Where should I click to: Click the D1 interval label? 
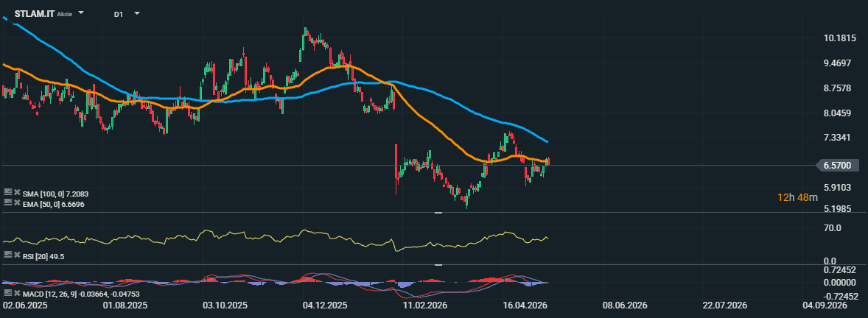(x=119, y=15)
